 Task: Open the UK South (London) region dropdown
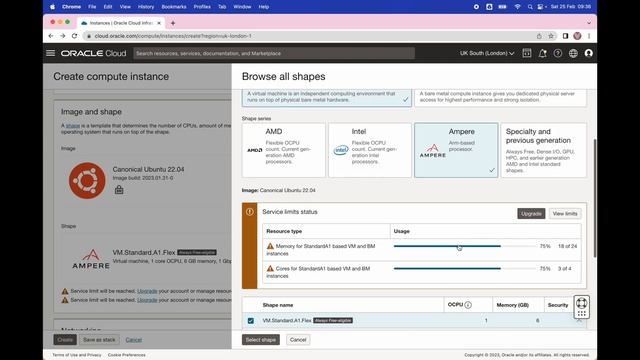(x=487, y=53)
